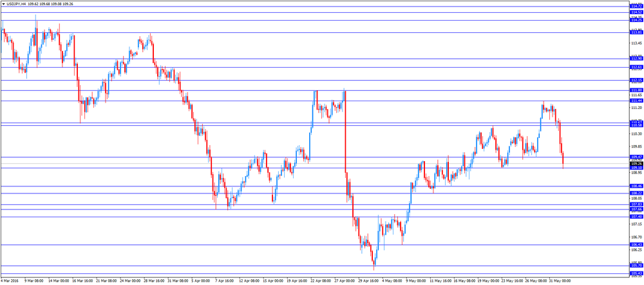The image size is (644, 285).
Task: Click the 108.46 blue price label
Action: click(x=636, y=186)
